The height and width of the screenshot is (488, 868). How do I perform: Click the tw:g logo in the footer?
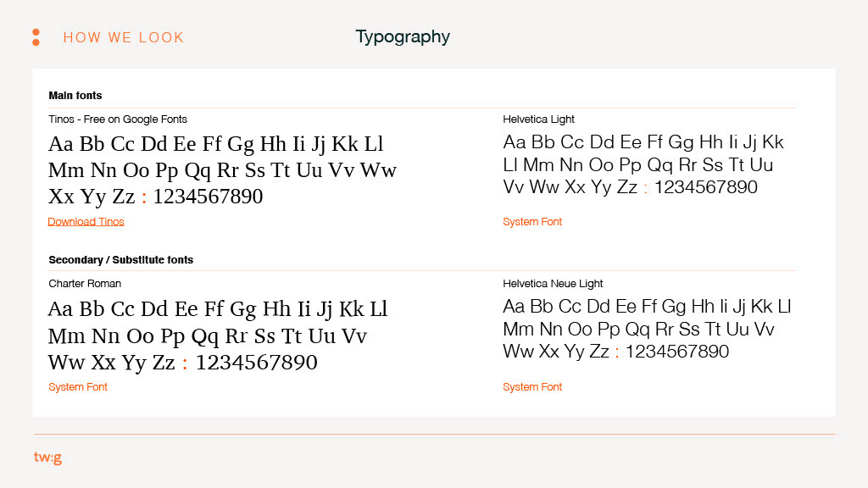[x=47, y=457]
